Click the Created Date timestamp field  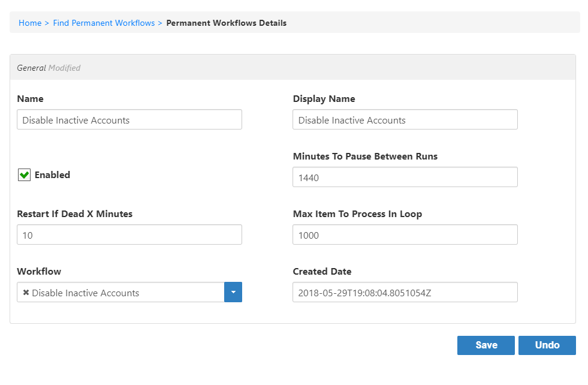point(405,292)
